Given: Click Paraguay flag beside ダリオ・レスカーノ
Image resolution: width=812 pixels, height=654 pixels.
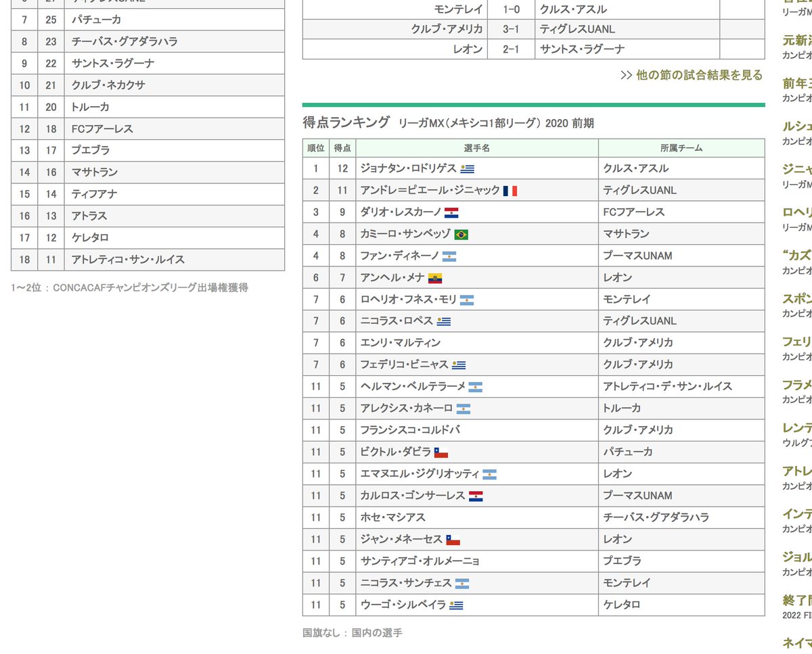Looking at the screenshot, I should pyautogui.click(x=451, y=212).
